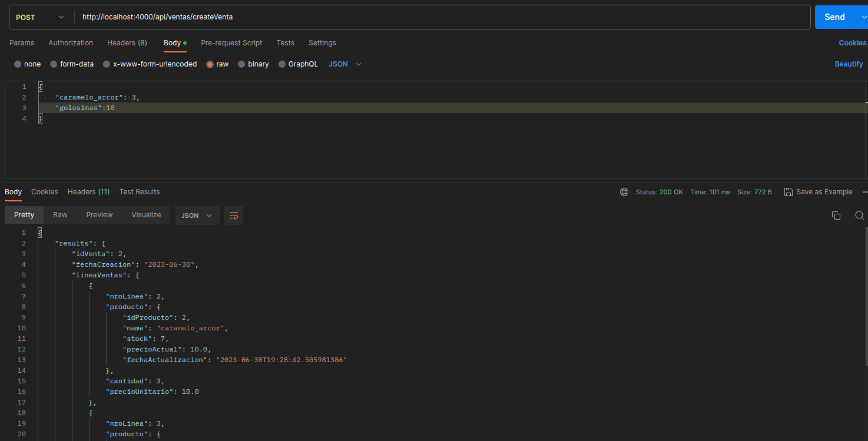Beautify the JSON request body
Screen dimensions: 868x441
(x=849, y=64)
